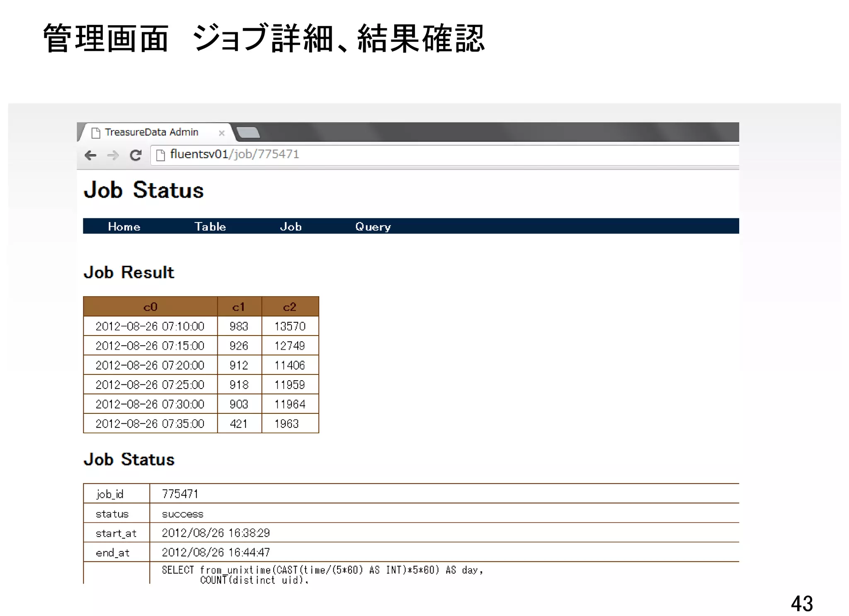
Task: Close the TreasureData Admin tab
Action: pyautogui.click(x=222, y=133)
